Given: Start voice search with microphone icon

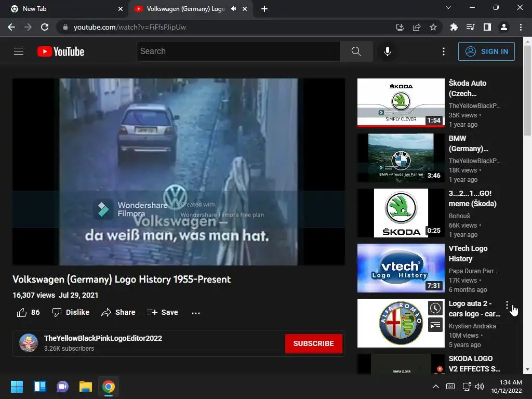Looking at the screenshot, I should 387,51.
